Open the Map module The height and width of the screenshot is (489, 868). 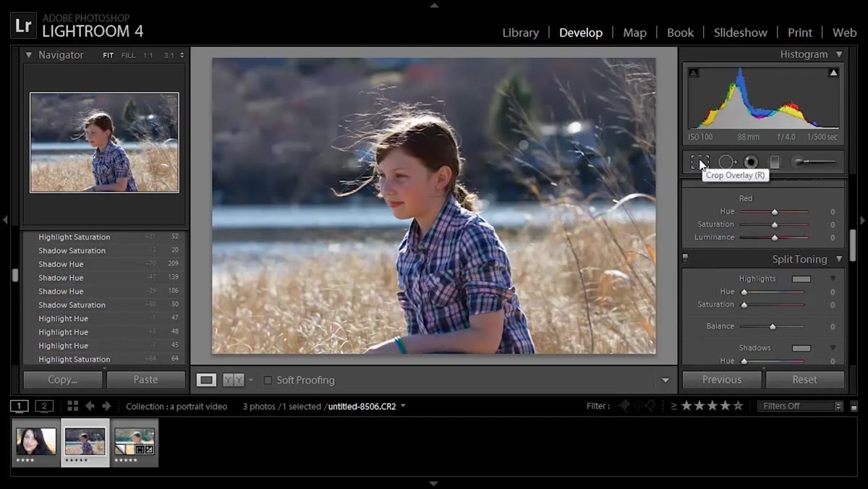(634, 33)
